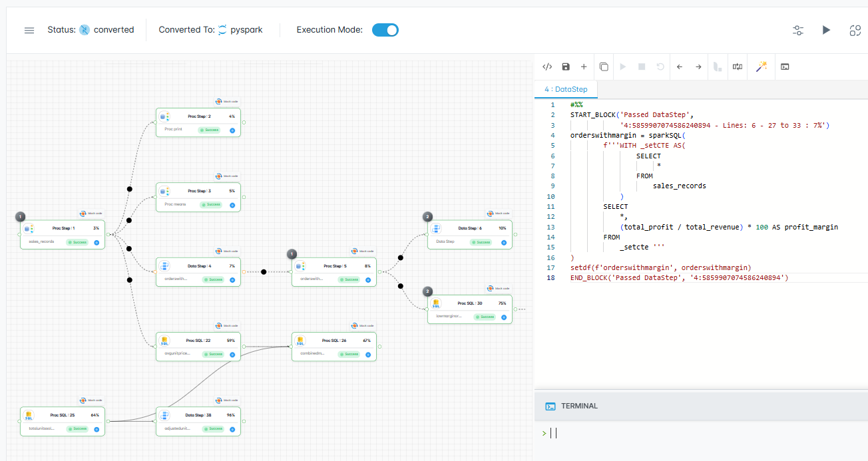
Task: Open the terminal icon in the editor toolbar
Action: tap(785, 67)
